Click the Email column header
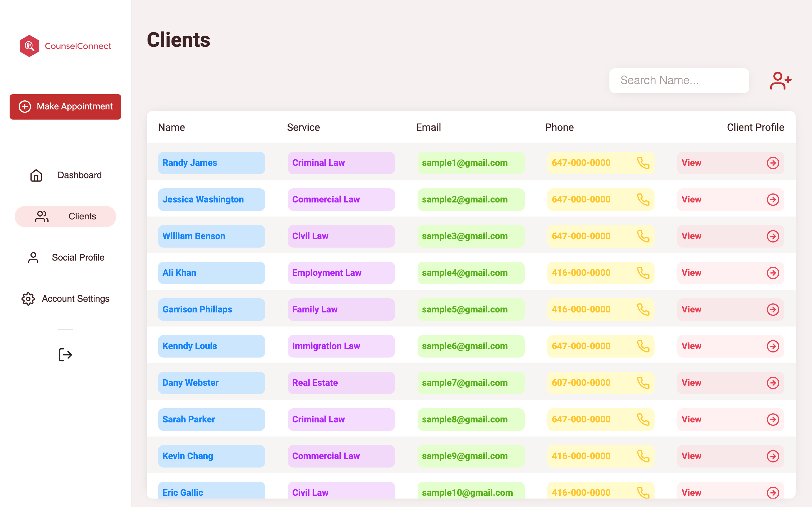The image size is (812, 507). click(x=428, y=127)
